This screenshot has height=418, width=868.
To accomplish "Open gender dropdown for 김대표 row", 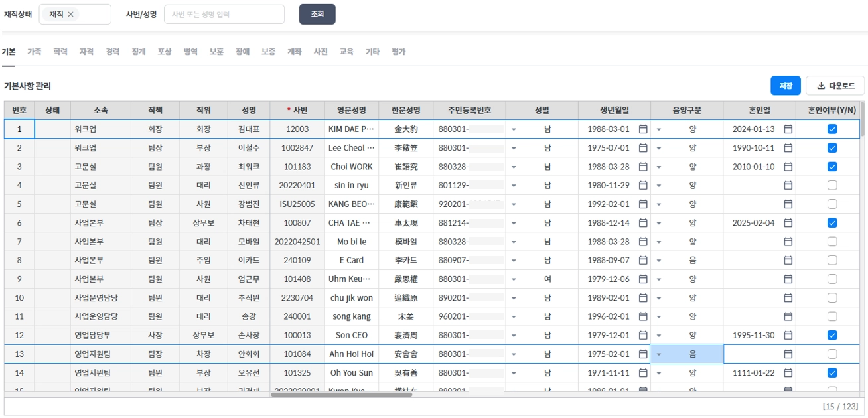I will click(x=514, y=129).
